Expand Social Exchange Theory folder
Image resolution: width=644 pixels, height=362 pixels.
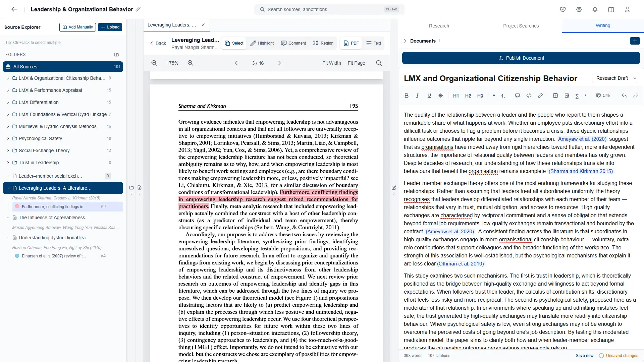[8, 150]
